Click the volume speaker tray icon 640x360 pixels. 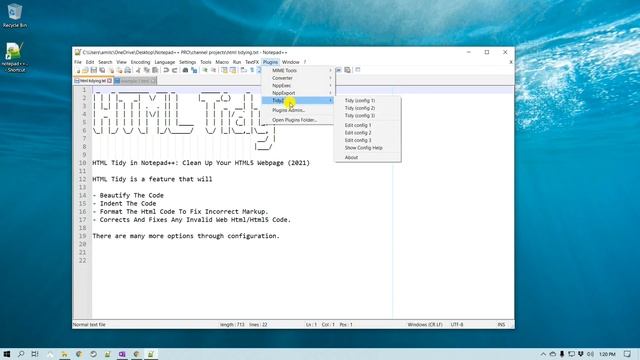tap(590, 354)
